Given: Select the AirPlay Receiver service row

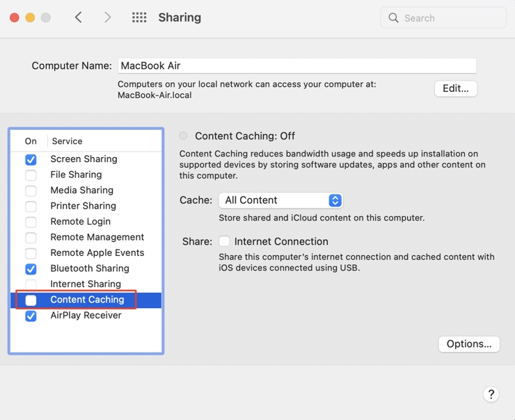Looking at the screenshot, I should pyautogui.click(x=86, y=315).
